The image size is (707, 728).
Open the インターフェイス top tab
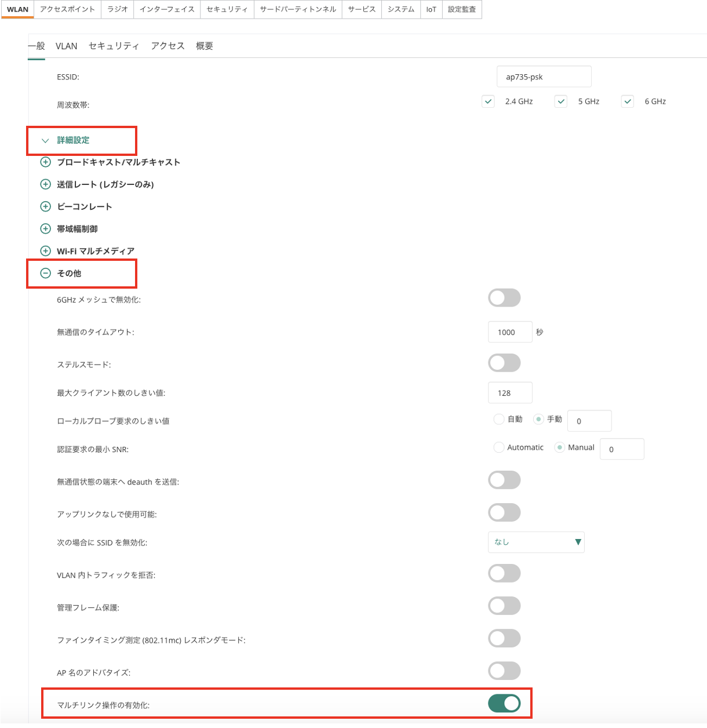click(167, 9)
